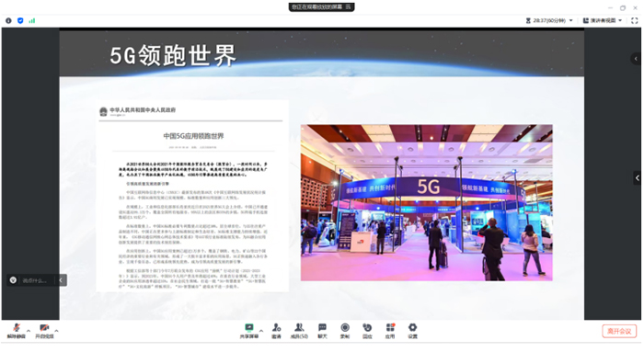The image size is (644, 352).
Task: Open the share screen button
Action: point(249,331)
